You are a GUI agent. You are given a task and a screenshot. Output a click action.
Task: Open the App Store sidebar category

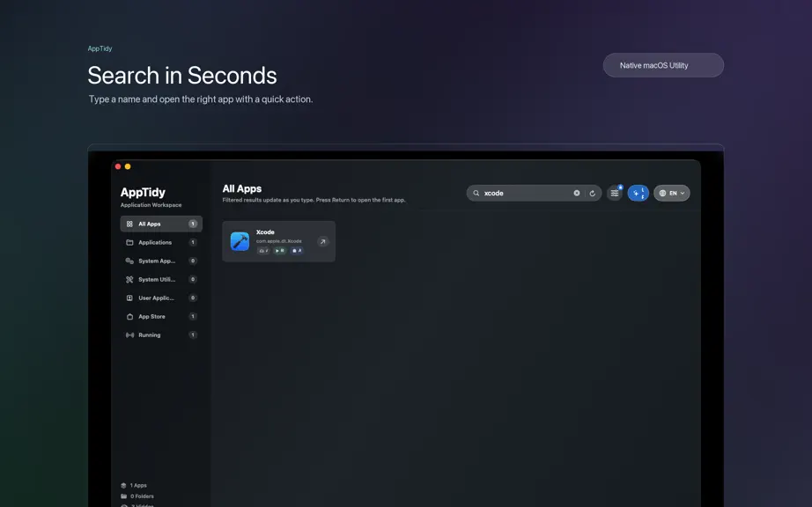click(x=161, y=317)
